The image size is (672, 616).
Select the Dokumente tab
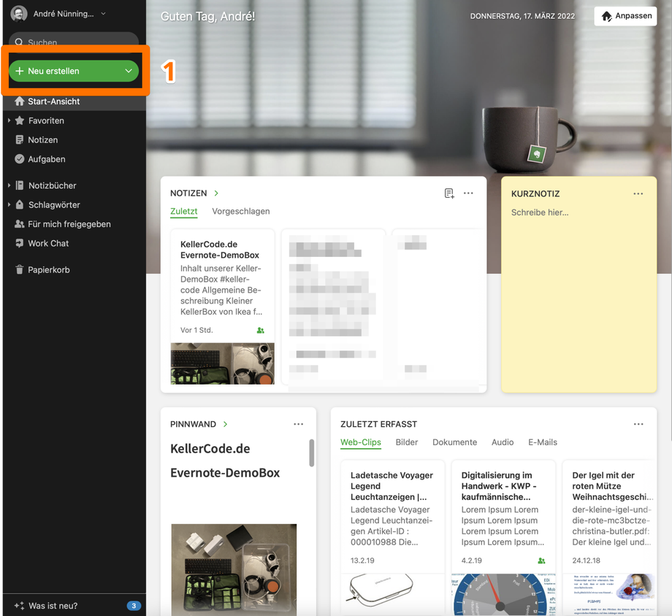(x=454, y=442)
